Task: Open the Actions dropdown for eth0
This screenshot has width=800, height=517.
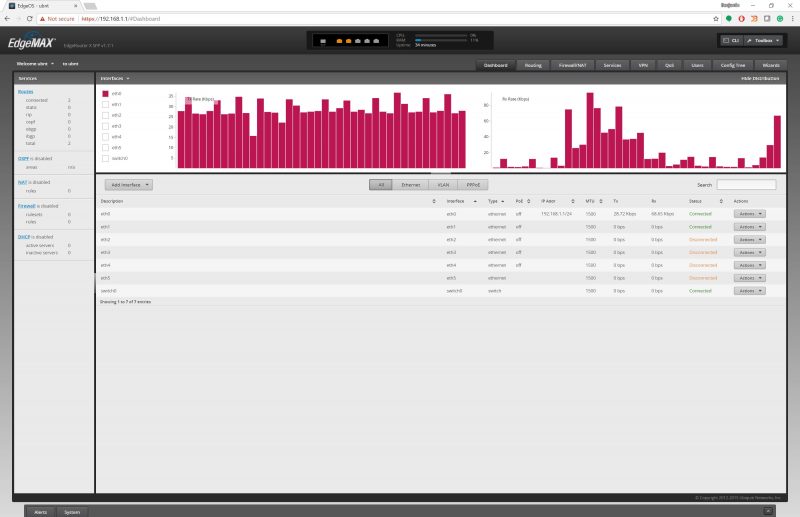Action: coord(750,213)
